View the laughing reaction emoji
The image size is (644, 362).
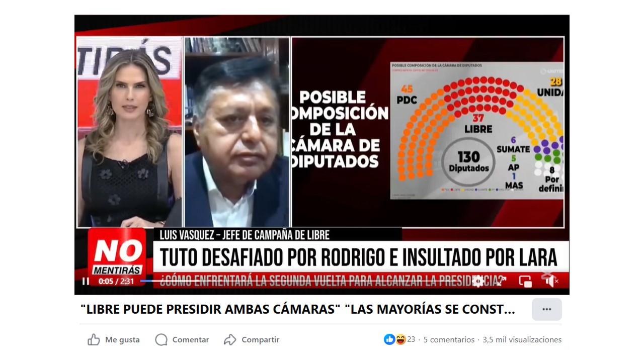click(x=400, y=339)
